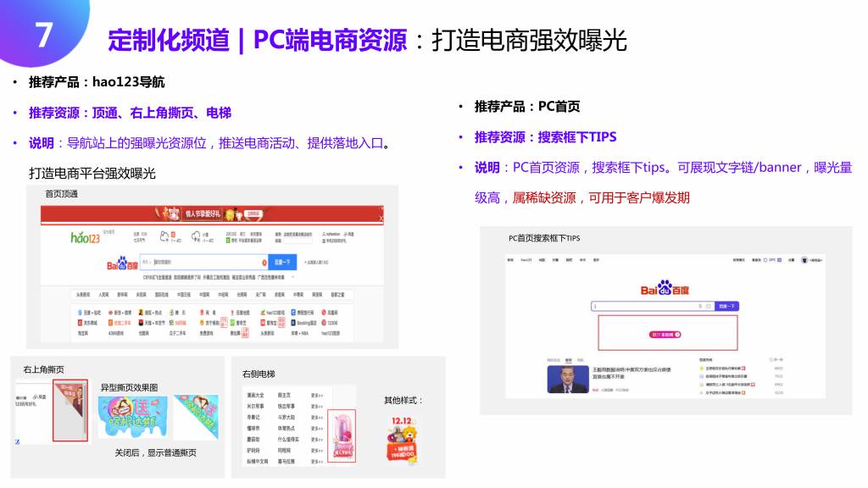Select the caption '异型撕页效果图'

pos(129,387)
